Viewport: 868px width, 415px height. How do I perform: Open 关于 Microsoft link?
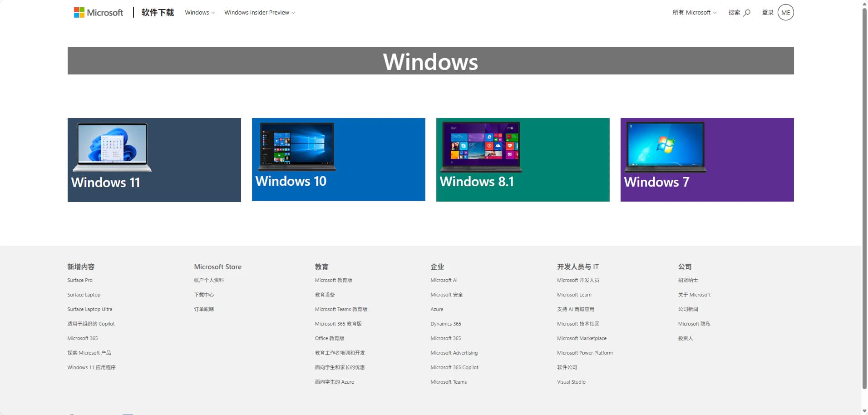[x=694, y=295]
